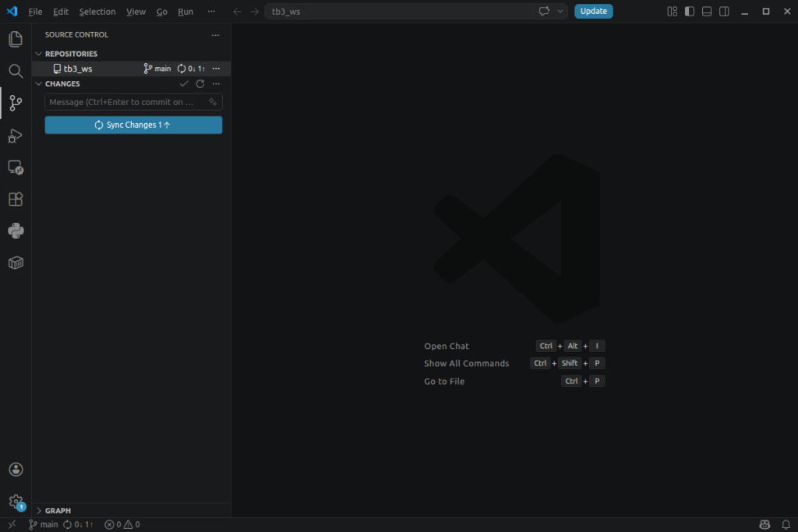Click the Source Control more actions ellipsis
The height and width of the screenshot is (532, 798).
(215, 35)
